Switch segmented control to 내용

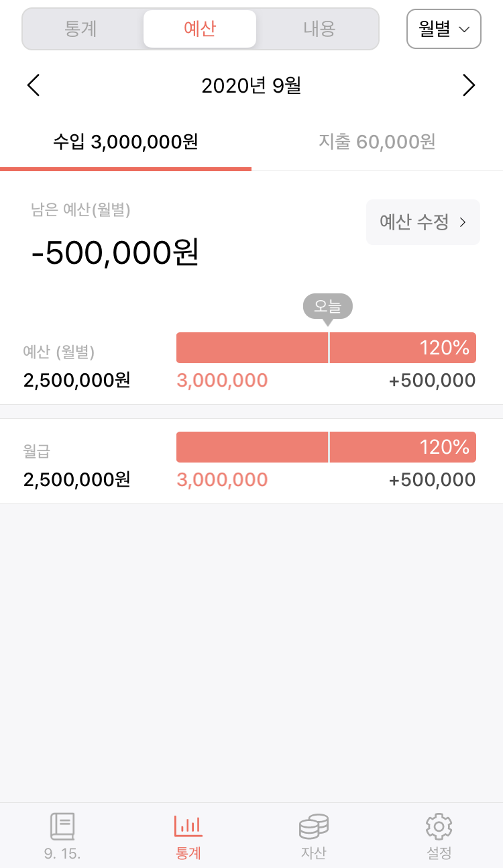pos(319,29)
